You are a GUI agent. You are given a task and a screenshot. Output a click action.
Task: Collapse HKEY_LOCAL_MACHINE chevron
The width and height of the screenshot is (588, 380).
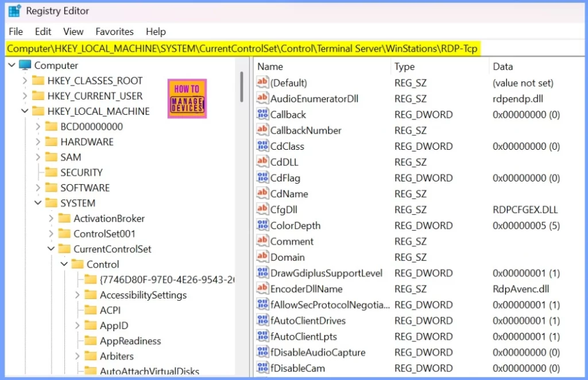(x=25, y=111)
